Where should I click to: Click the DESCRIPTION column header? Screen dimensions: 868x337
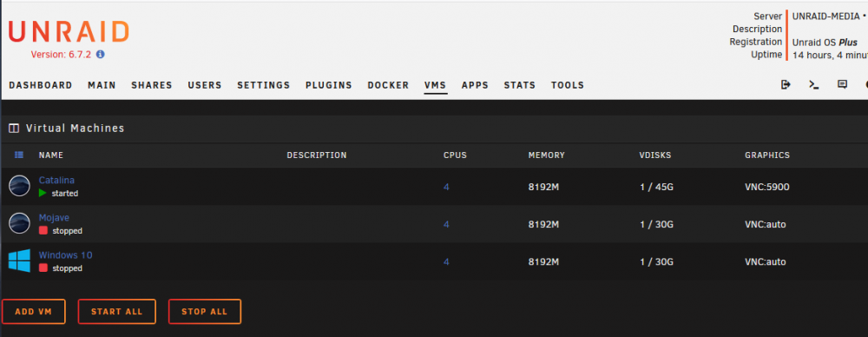pyautogui.click(x=317, y=155)
